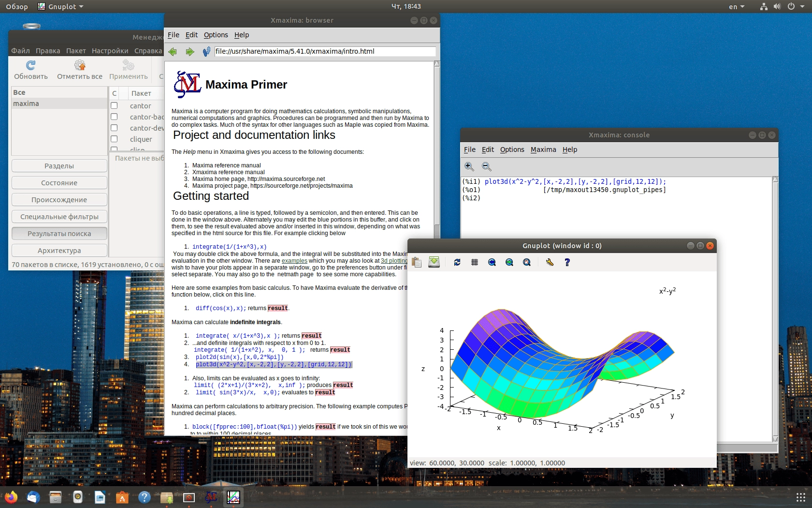The image size is (812, 508).
Task: Open Edit menu in Xmaxima browser
Action: 191,35
